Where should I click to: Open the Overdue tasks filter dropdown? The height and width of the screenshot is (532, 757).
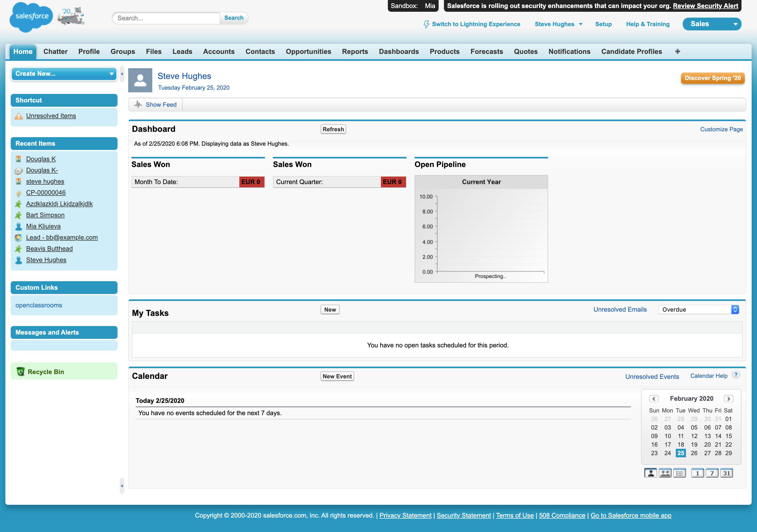coord(735,309)
